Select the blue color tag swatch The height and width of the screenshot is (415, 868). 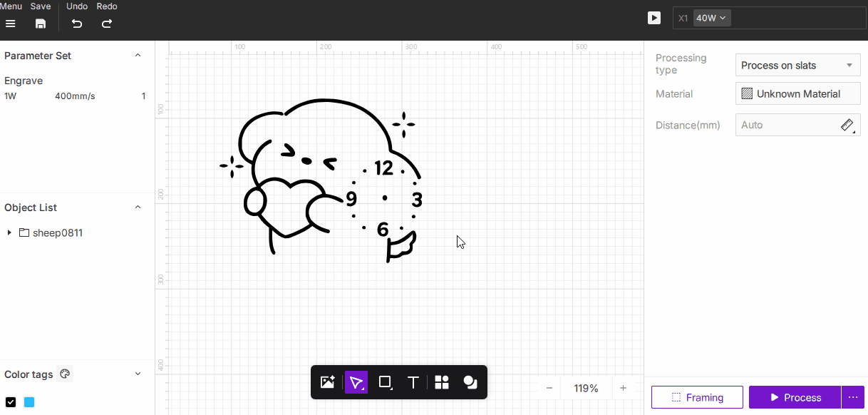tap(29, 402)
